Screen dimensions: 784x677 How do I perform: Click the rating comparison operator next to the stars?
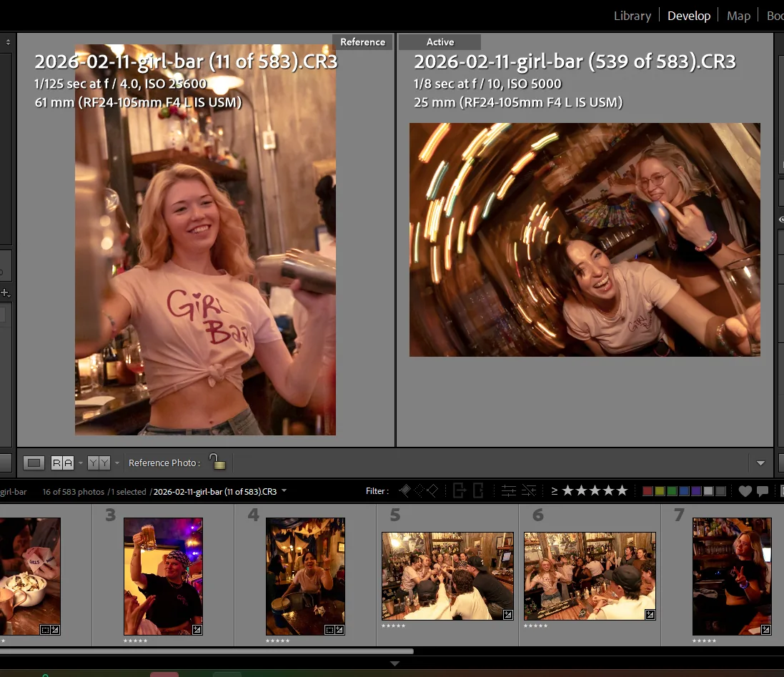[x=555, y=490]
